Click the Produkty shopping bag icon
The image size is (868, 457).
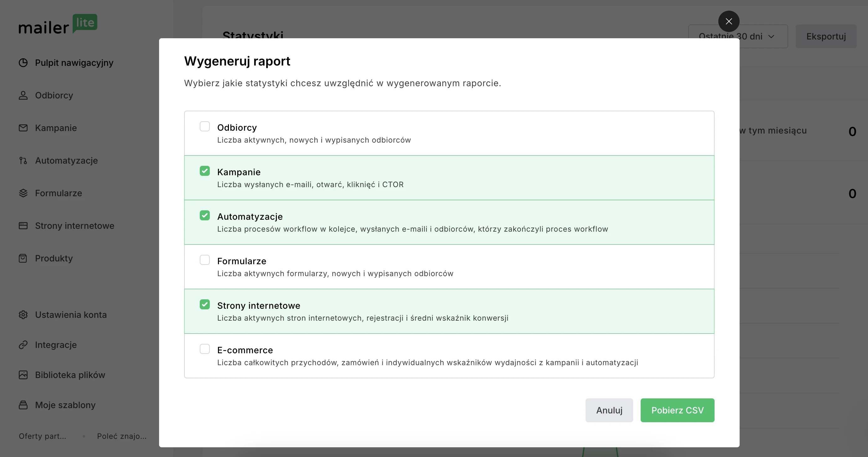[x=23, y=258]
